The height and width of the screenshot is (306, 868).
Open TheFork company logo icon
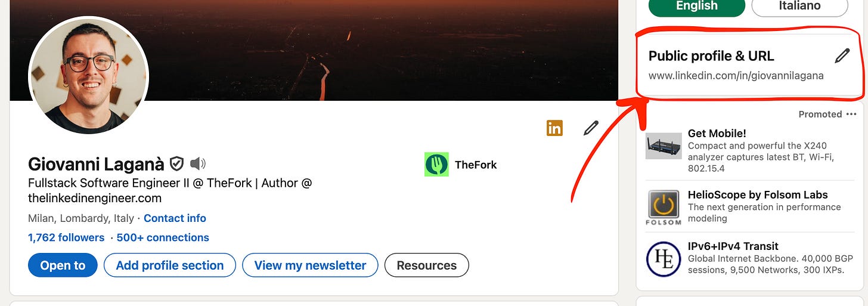[436, 164]
